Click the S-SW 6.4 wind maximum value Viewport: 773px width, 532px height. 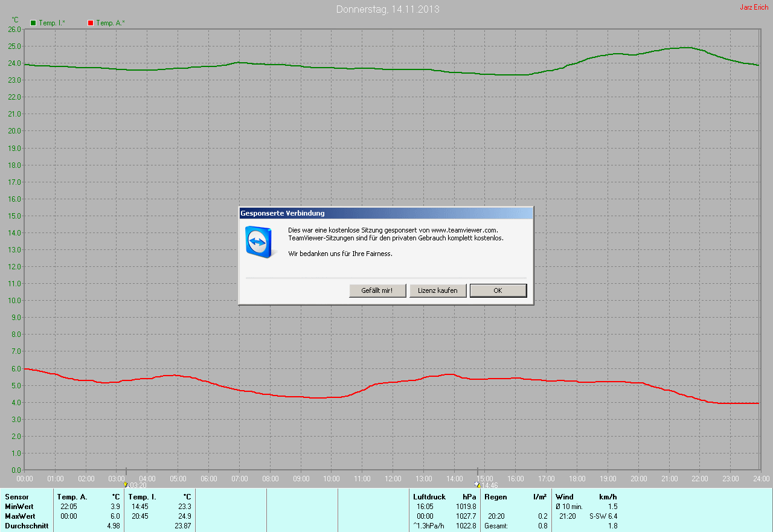603,516
